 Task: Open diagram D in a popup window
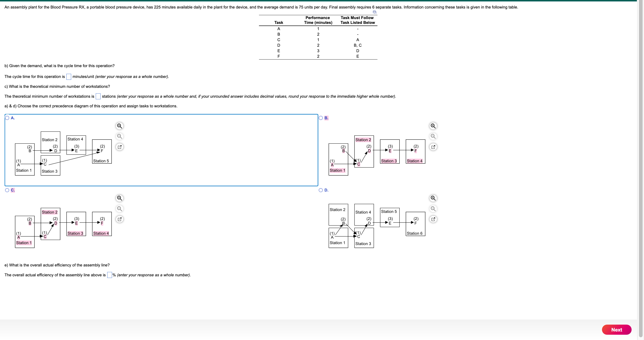pos(433,219)
